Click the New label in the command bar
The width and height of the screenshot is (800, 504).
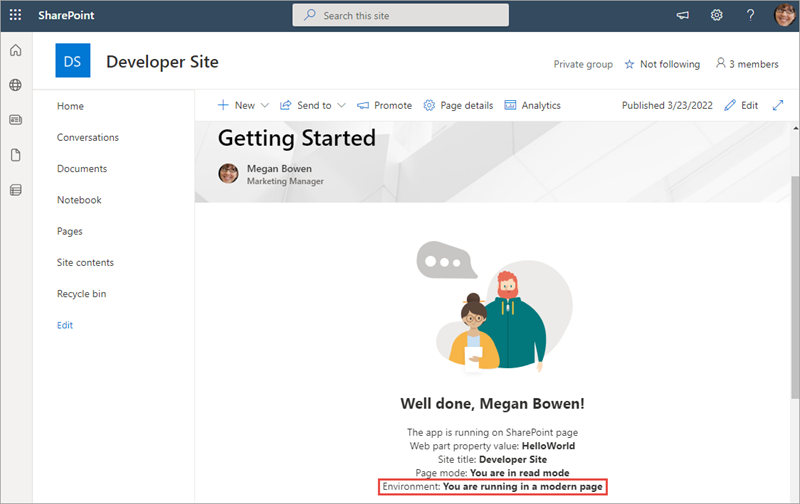(245, 106)
